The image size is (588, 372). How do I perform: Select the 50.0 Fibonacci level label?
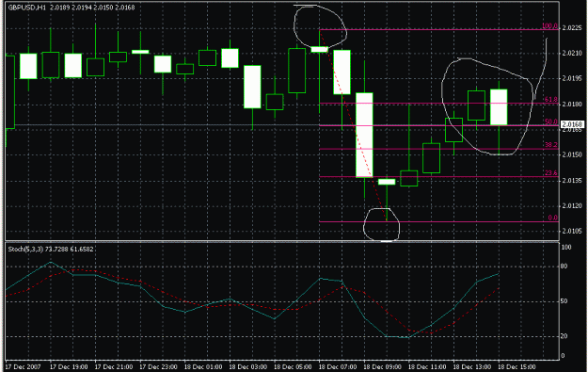point(550,121)
